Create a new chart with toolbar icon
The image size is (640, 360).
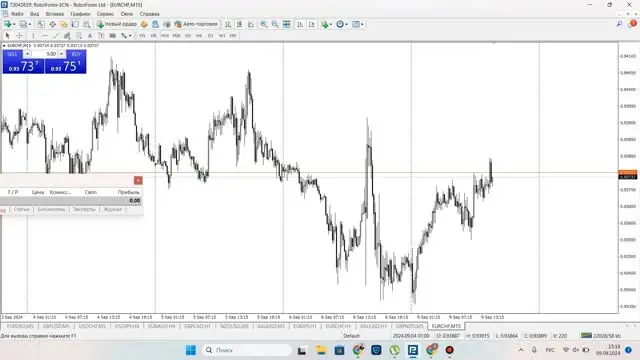[8, 24]
